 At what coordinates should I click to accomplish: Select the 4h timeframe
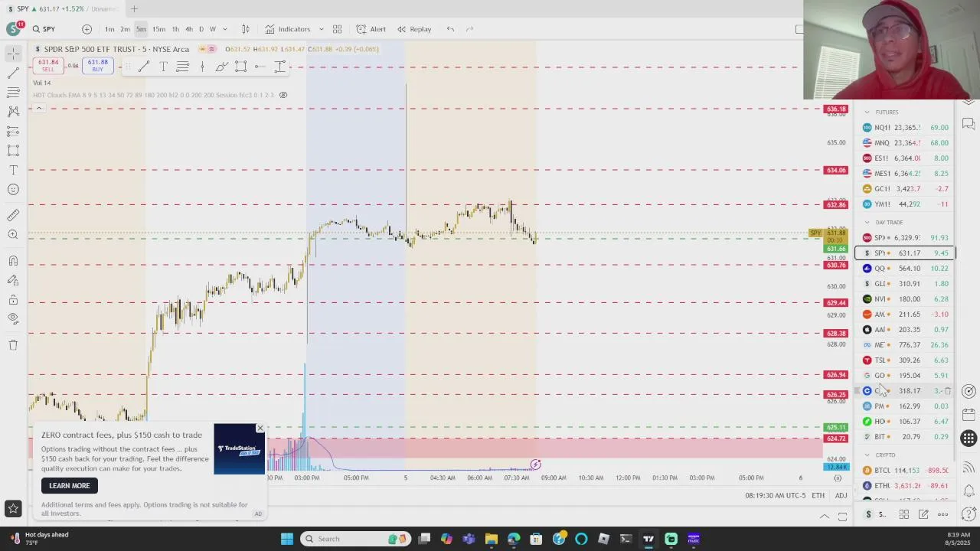[188, 29]
